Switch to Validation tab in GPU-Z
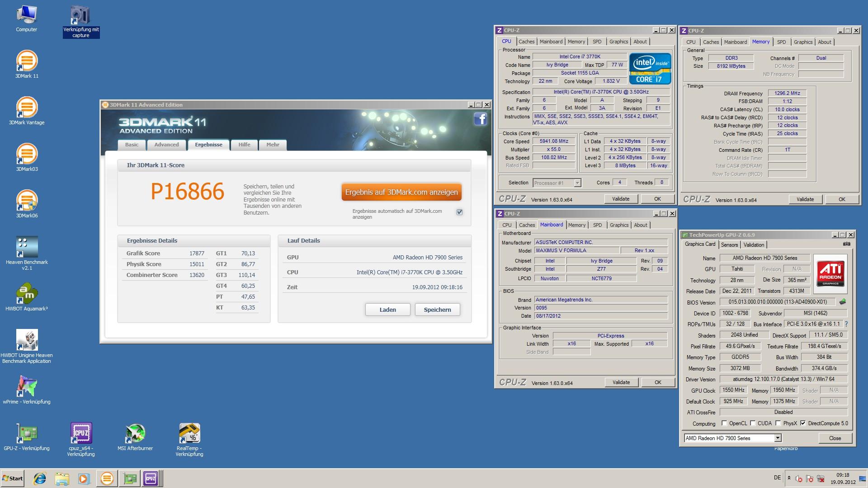This screenshot has height=488, width=868. (754, 245)
